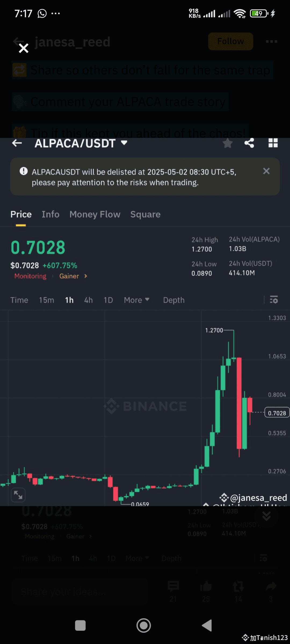Select the Square tab

coord(145,214)
